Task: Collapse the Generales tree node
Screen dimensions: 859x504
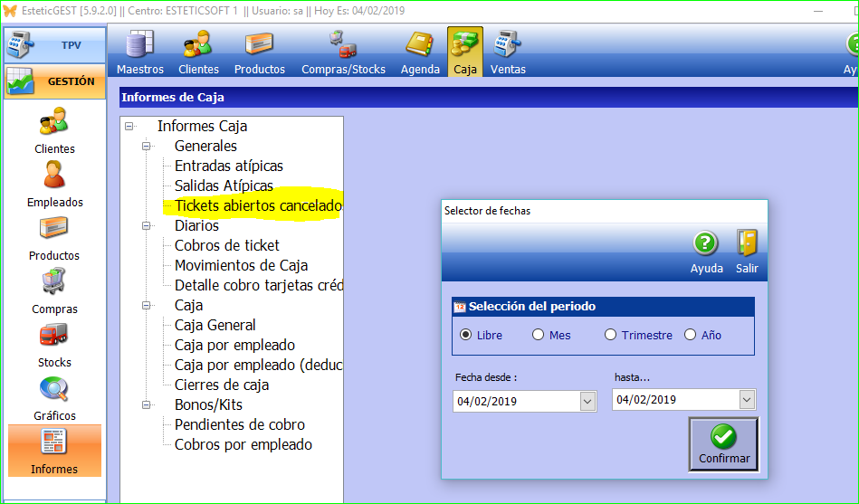Action: 147,147
